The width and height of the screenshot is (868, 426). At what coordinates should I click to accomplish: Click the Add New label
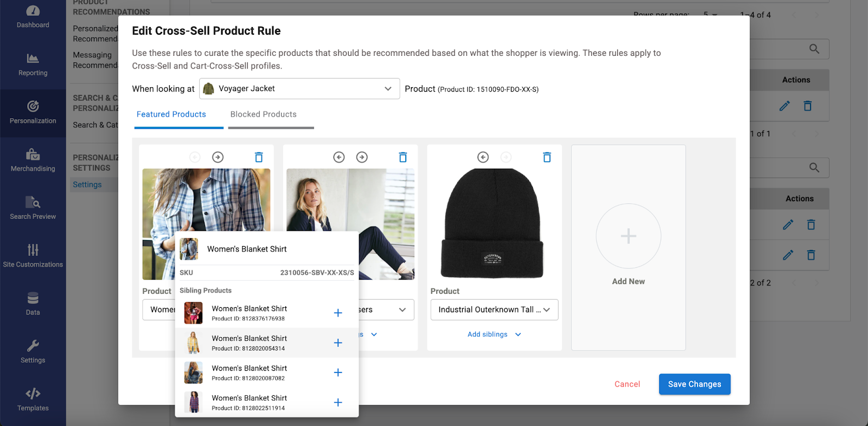628,281
